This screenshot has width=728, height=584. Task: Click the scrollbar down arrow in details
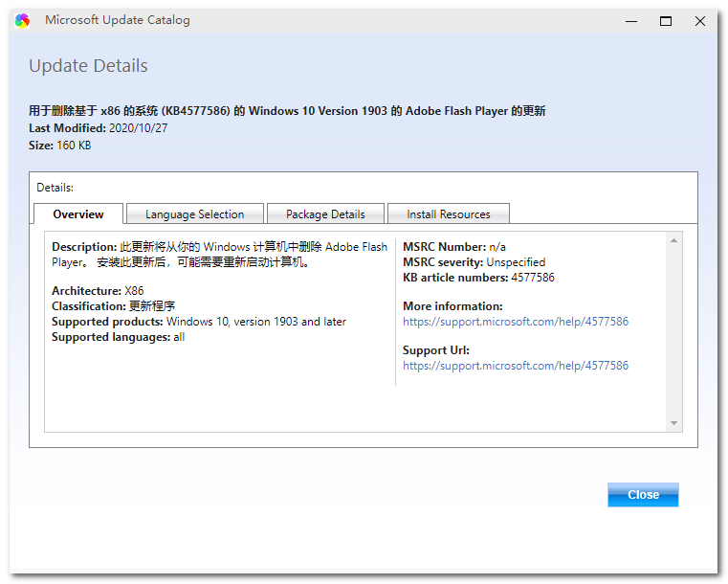click(x=673, y=423)
